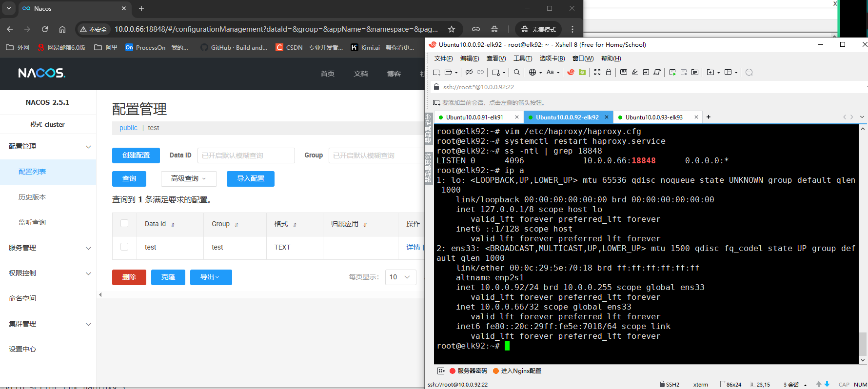
Task: Bookmark this page with star icon
Action: coord(452,29)
